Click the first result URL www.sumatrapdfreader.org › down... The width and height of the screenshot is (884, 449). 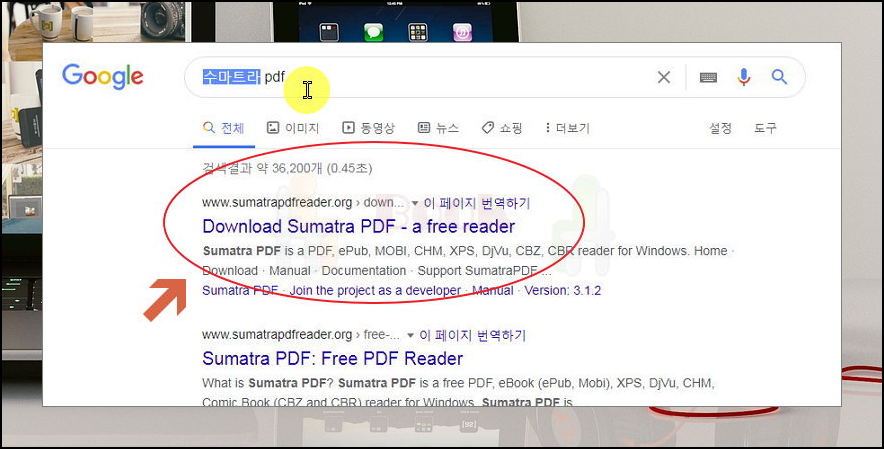(303, 203)
